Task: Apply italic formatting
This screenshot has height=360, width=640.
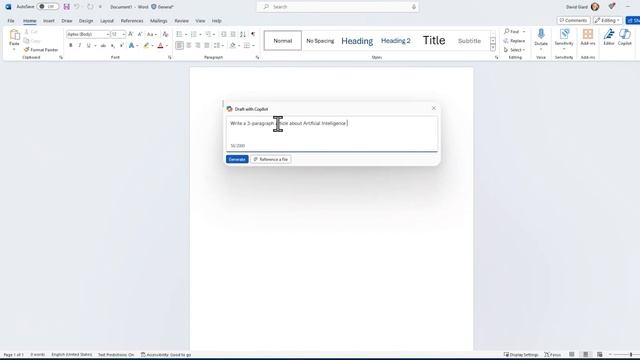Action: tap(80, 45)
